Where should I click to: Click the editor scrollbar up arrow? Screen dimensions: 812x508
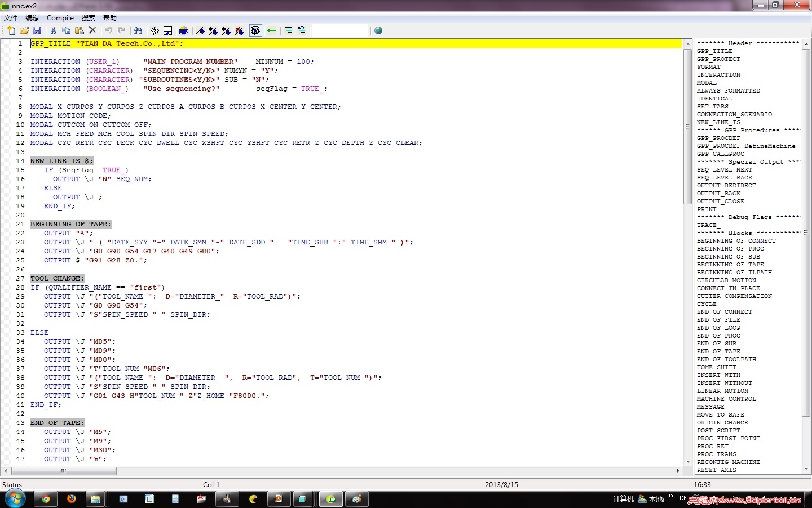click(x=688, y=43)
